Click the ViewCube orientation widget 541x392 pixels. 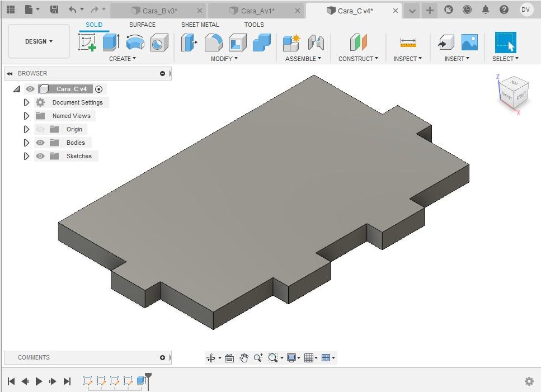coord(514,92)
